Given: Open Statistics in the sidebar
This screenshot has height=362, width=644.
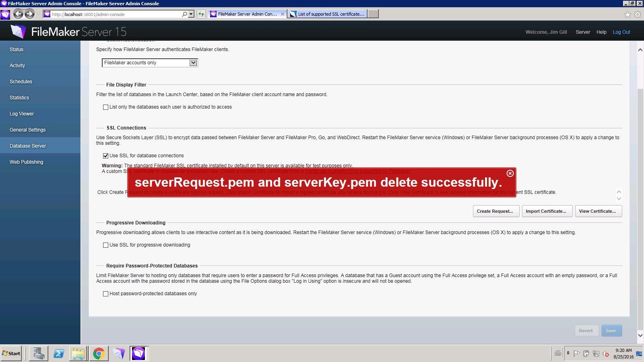Looking at the screenshot, I should pos(40,98).
